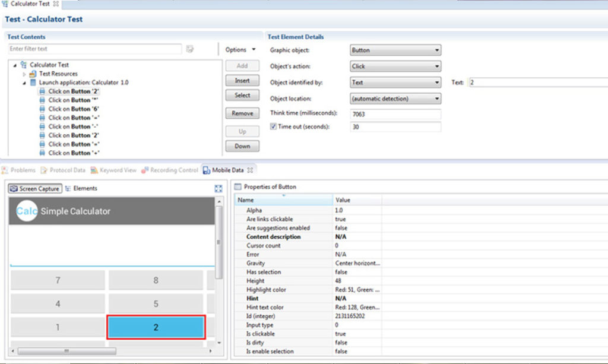The height and width of the screenshot is (364, 608).
Task: Click the Think time milliseconds field
Action: pyautogui.click(x=395, y=114)
